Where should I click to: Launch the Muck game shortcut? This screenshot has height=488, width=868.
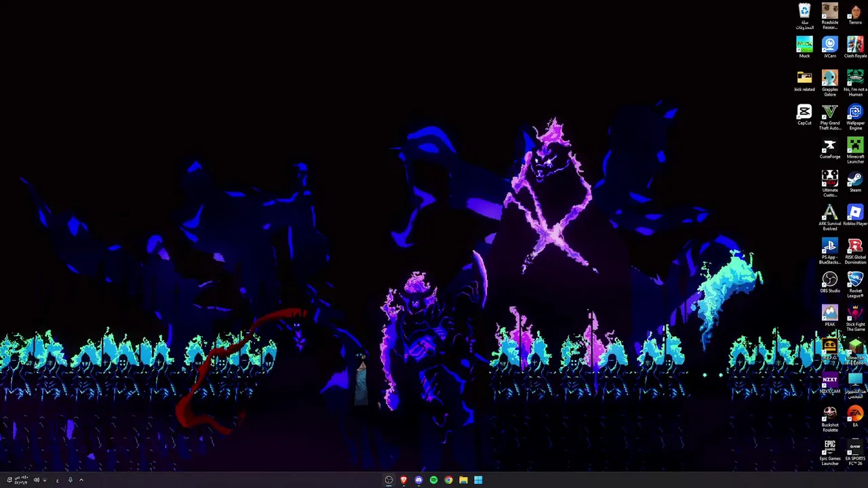[x=804, y=47]
